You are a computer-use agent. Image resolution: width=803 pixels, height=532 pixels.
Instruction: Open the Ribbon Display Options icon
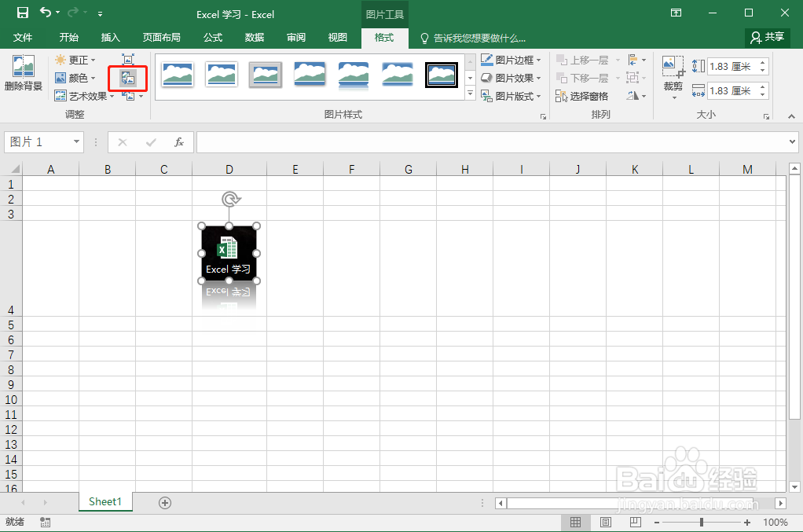click(676, 13)
